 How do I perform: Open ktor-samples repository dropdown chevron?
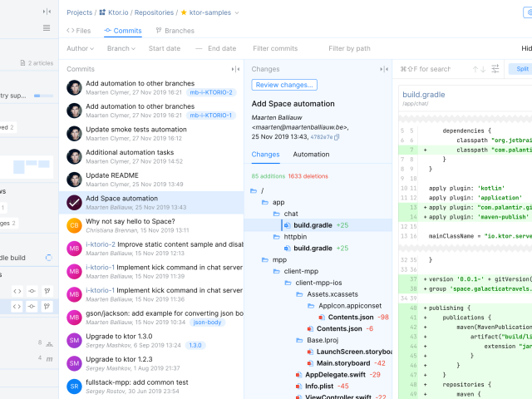[x=237, y=13]
